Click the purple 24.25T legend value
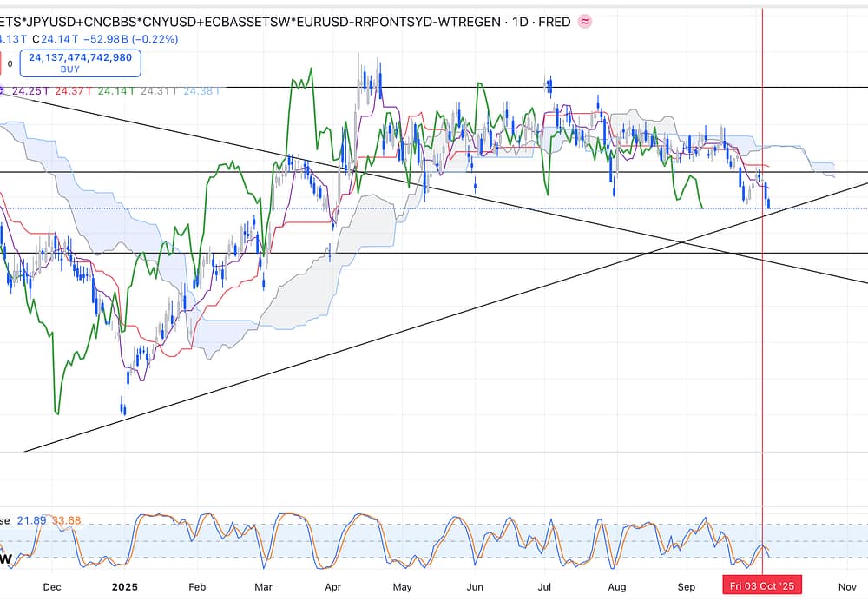 [29, 90]
